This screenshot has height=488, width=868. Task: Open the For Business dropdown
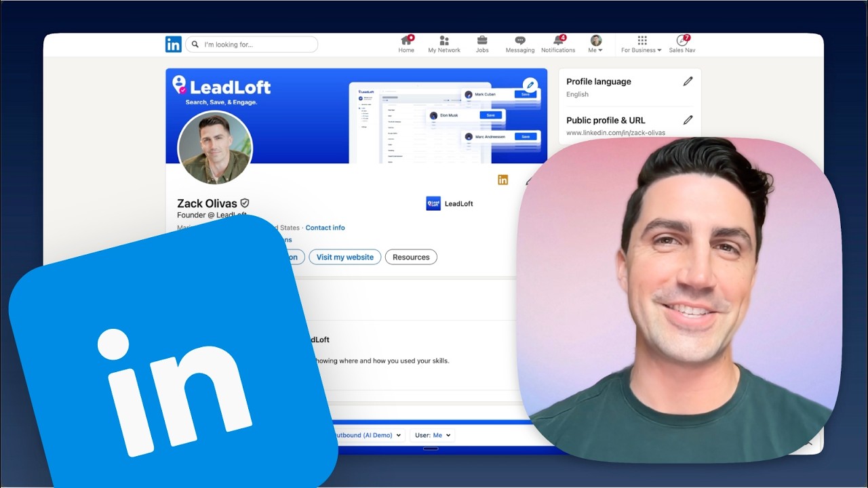tap(642, 45)
